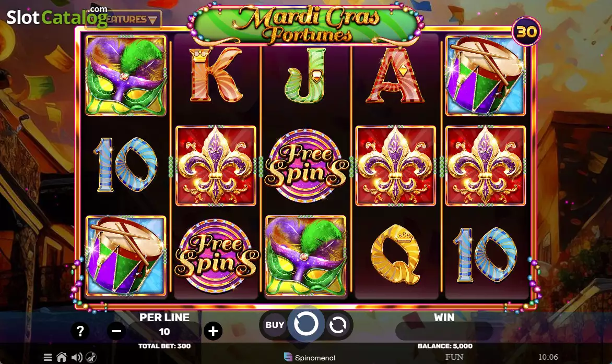This screenshot has height=364, width=612.
Task: Click the WIN amount display bar
Action: click(444, 332)
